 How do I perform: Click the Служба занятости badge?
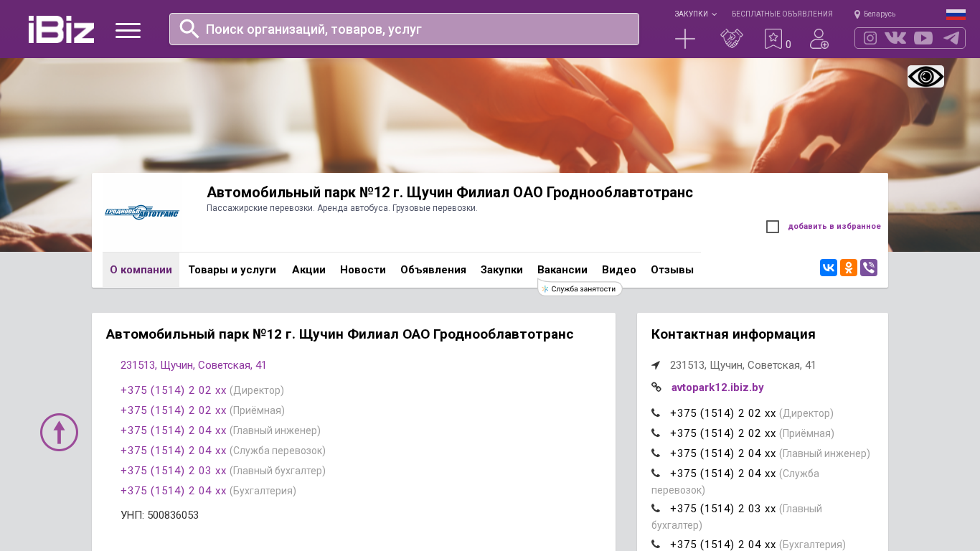[x=580, y=288]
